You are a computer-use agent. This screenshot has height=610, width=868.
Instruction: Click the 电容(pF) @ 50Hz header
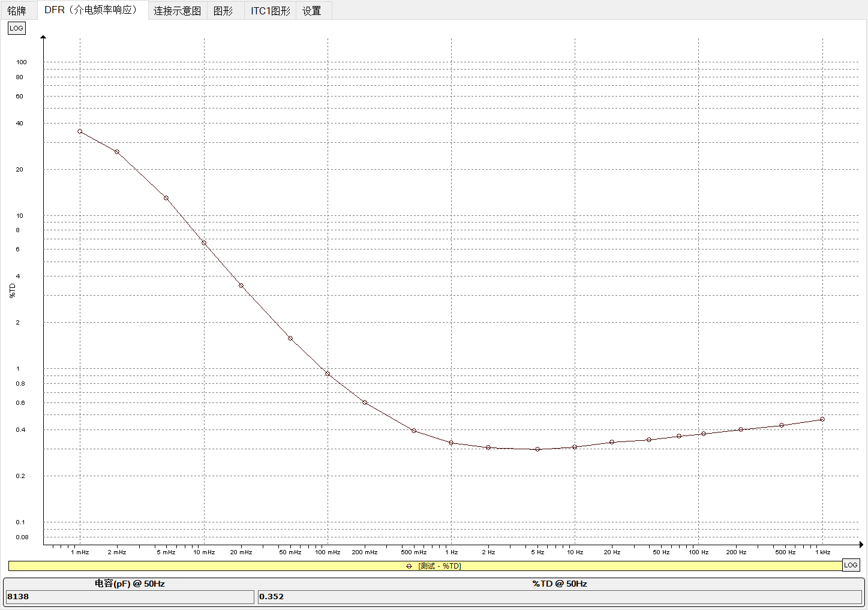(129, 583)
